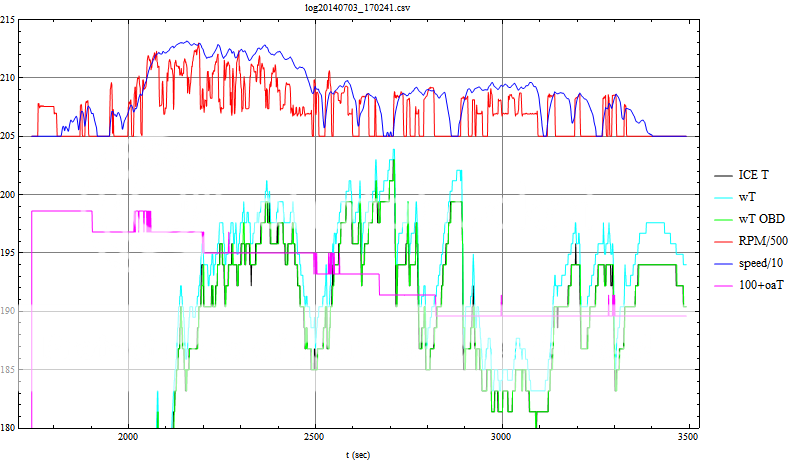Viewport: 793px width, 463px height.
Task: Click the red RPM/500 legend line
Action: coord(723,241)
